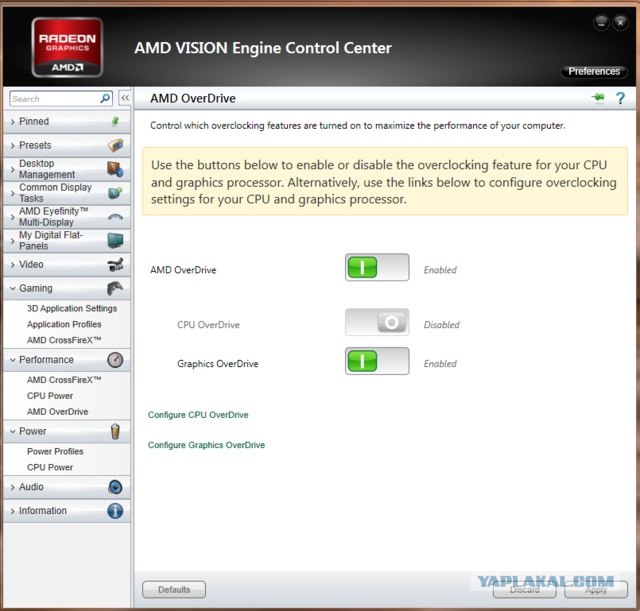Expand the Pinned section
The height and width of the screenshot is (611, 640).
67,122
